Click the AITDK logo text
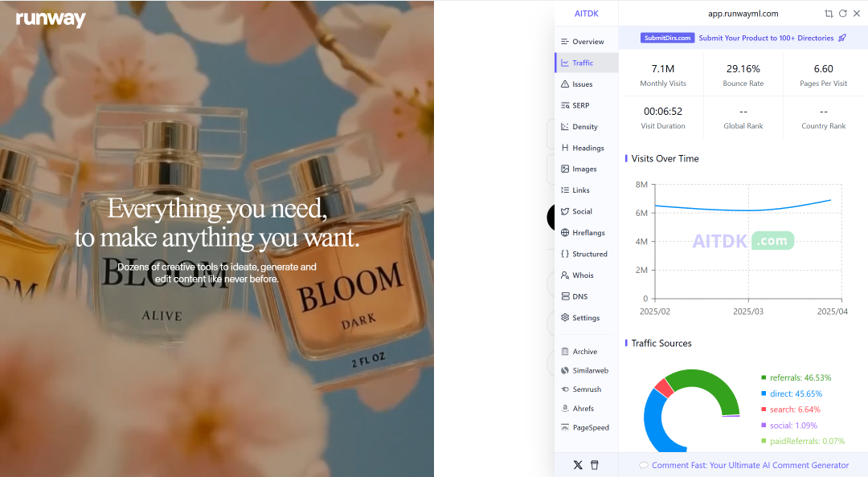 (586, 14)
